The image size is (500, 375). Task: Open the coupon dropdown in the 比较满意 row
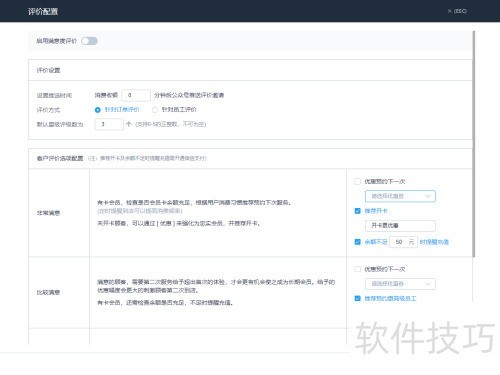[x=400, y=284]
